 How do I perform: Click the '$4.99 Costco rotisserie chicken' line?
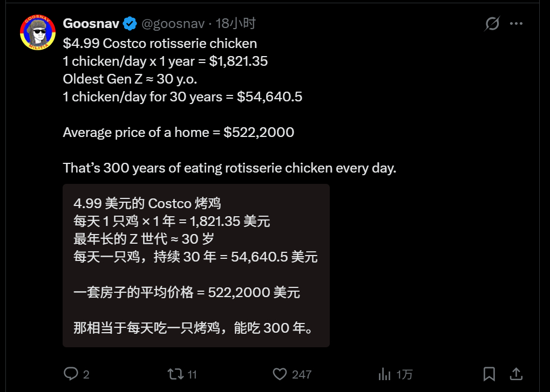pyautogui.click(x=160, y=43)
